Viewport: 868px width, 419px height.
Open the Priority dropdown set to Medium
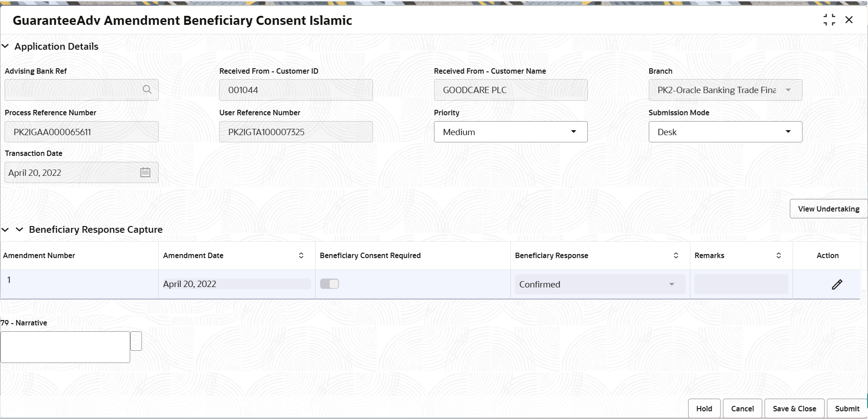(510, 132)
